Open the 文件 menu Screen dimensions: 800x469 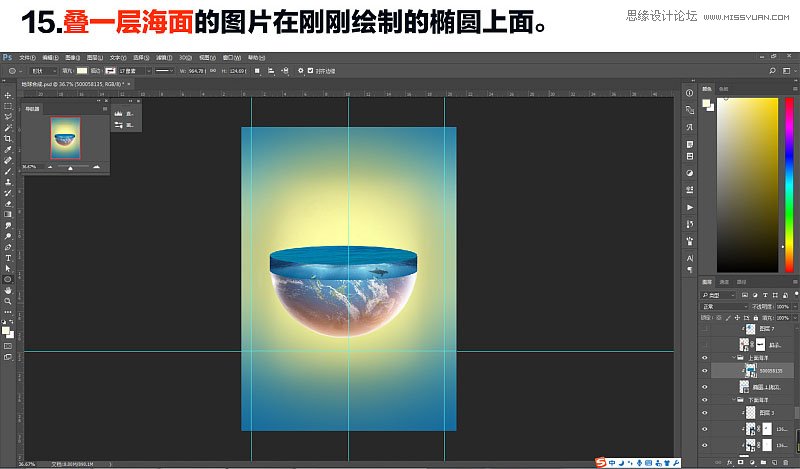[27, 58]
